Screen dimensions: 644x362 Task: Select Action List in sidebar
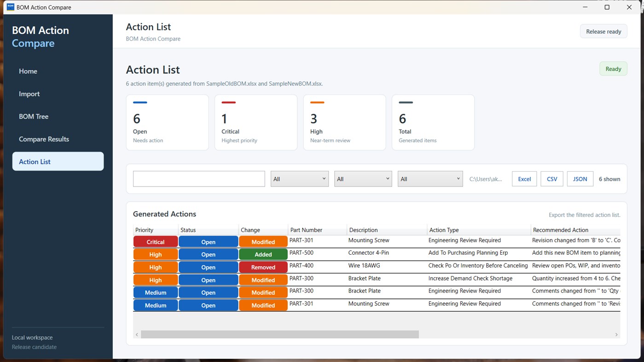(x=58, y=161)
